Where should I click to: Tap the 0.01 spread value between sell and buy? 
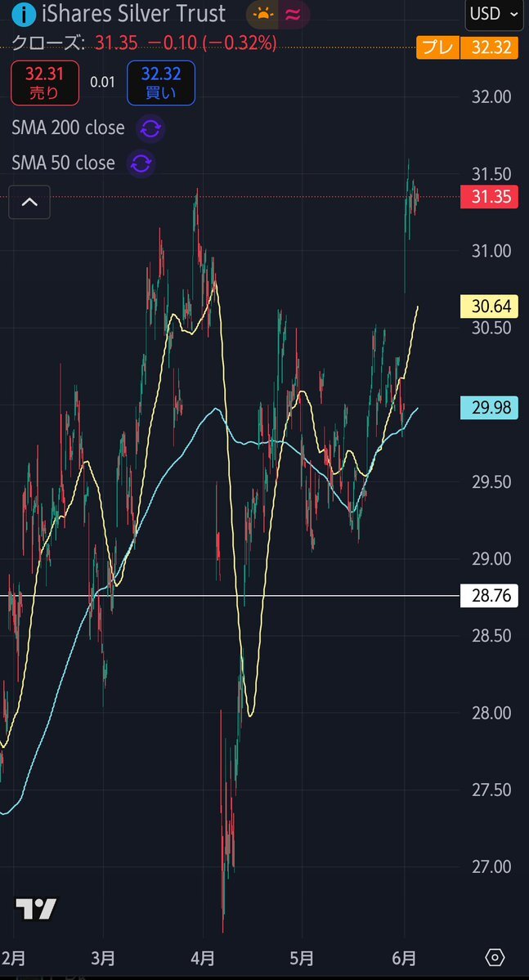click(102, 83)
